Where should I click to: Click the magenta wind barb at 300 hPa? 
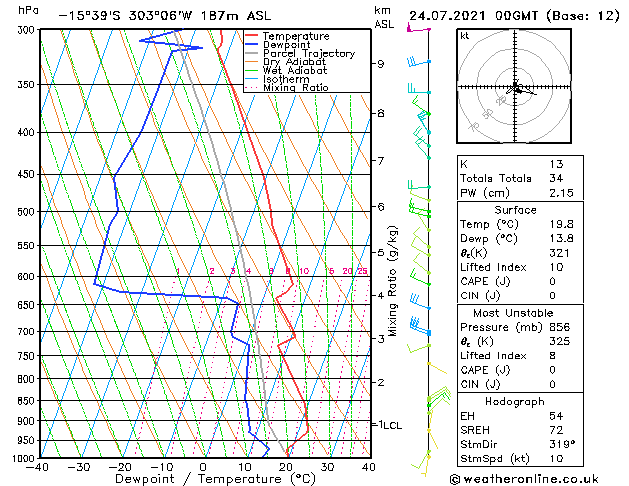coord(418,28)
